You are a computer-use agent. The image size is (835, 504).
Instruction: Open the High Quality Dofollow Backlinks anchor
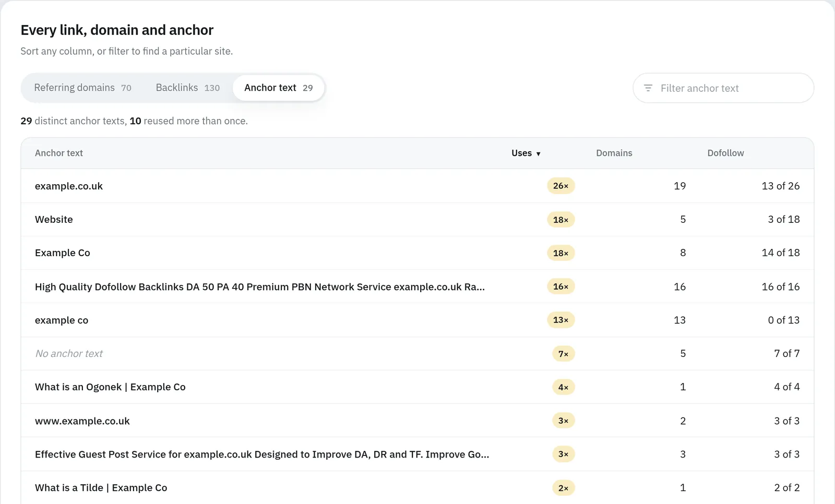(260, 287)
